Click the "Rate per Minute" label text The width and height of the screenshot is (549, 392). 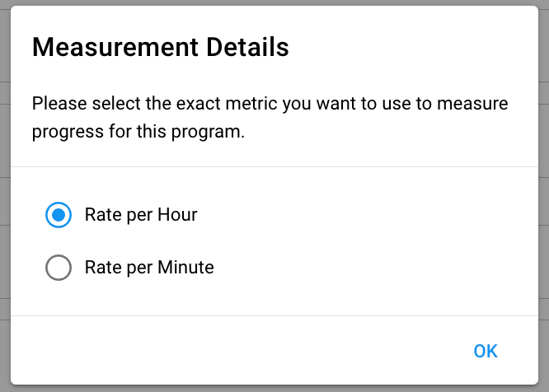coord(149,268)
